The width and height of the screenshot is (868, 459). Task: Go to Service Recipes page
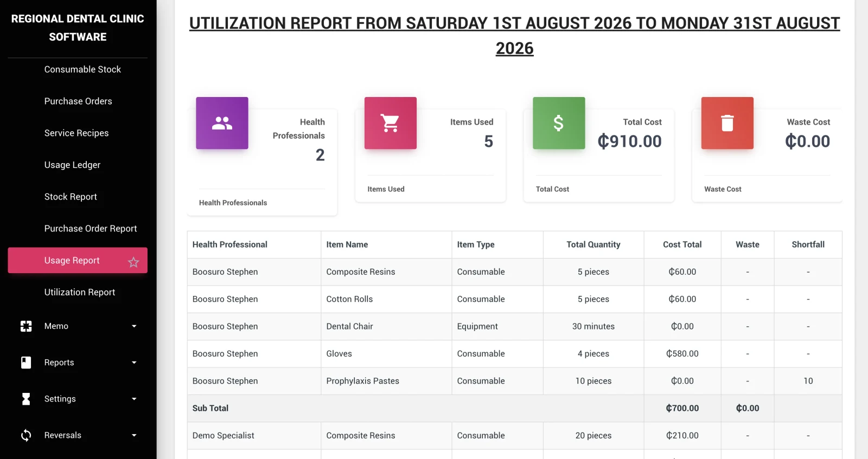(x=78, y=133)
